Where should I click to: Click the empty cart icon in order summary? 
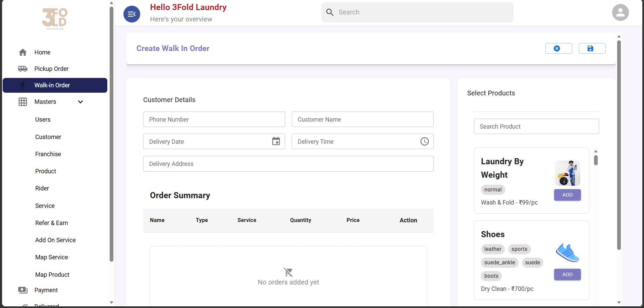tap(288, 272)
